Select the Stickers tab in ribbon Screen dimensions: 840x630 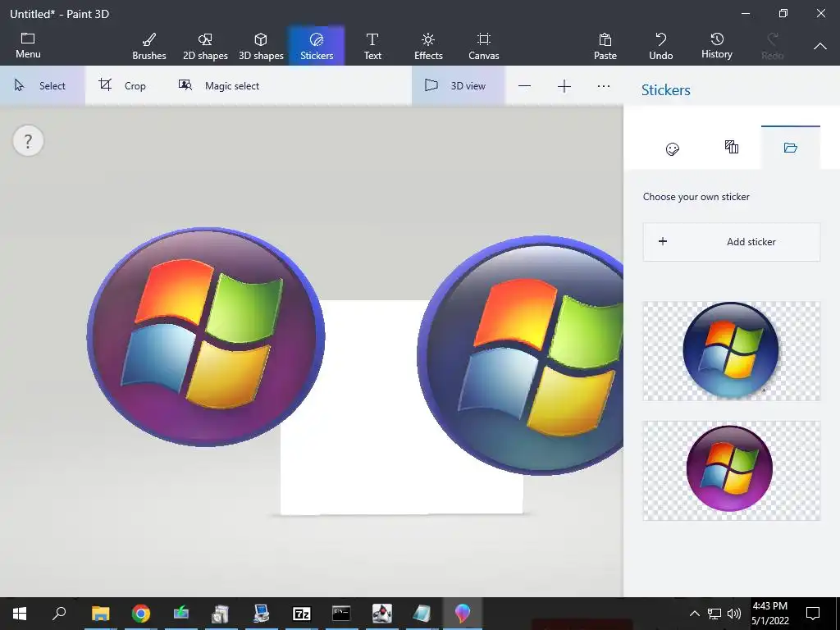coord(317,46)
